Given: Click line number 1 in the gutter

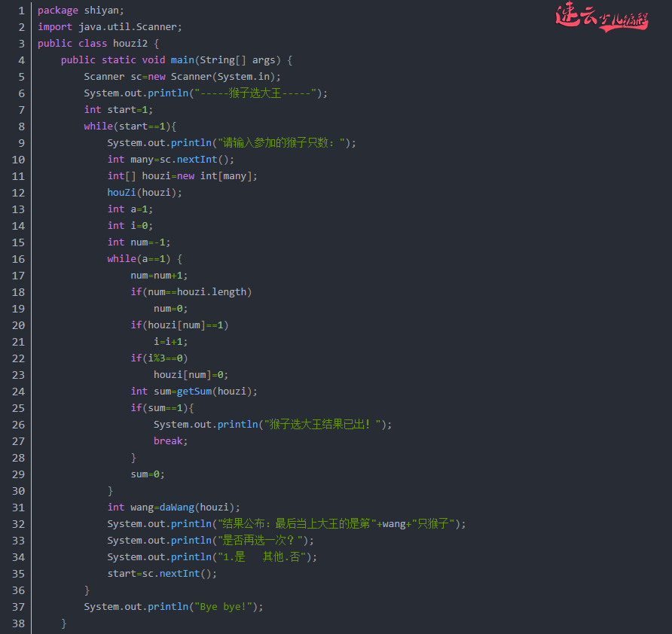Looking at the screenshot, I should pyautogui.click(x=21, y=11).
